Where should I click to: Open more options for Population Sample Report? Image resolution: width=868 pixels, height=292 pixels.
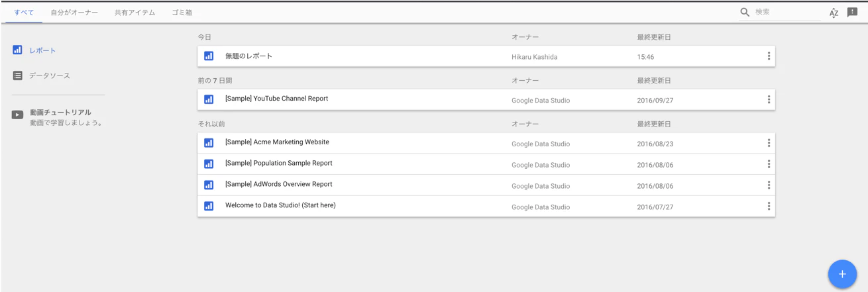tap(769, 164)
